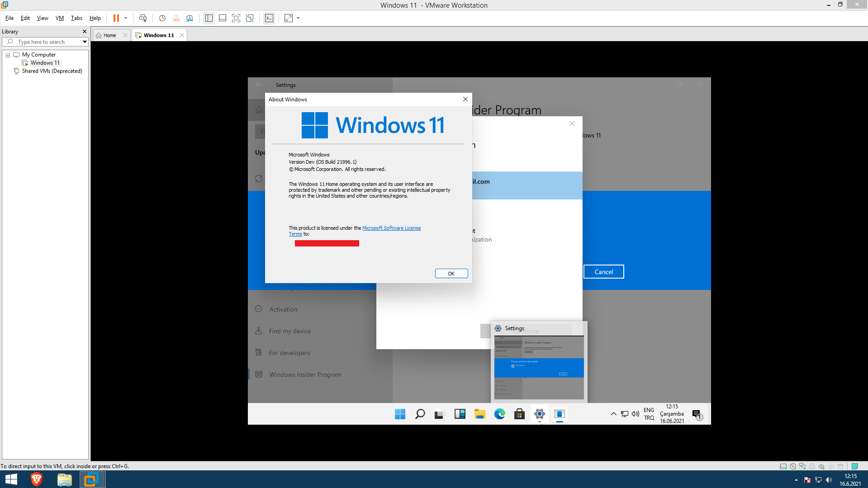Click the ENG TRQ language indicator
Screen dimensions: 868x488
[x=649, y=414]
